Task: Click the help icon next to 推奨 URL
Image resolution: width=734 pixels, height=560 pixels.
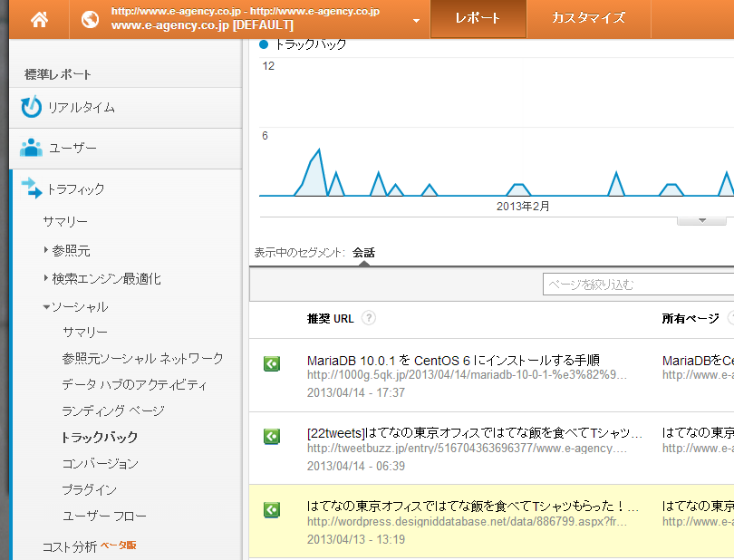Action: (x=369, y=318)
